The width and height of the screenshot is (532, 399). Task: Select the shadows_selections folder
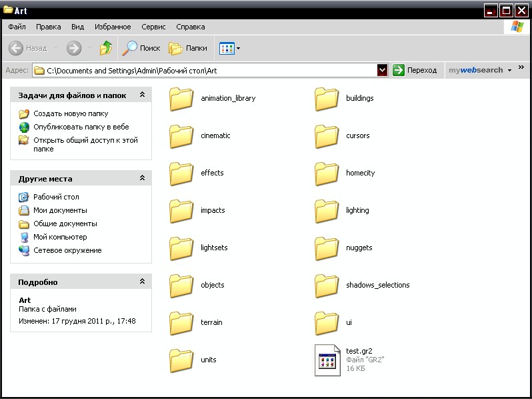pyautogui.click(x=327, y=286)
